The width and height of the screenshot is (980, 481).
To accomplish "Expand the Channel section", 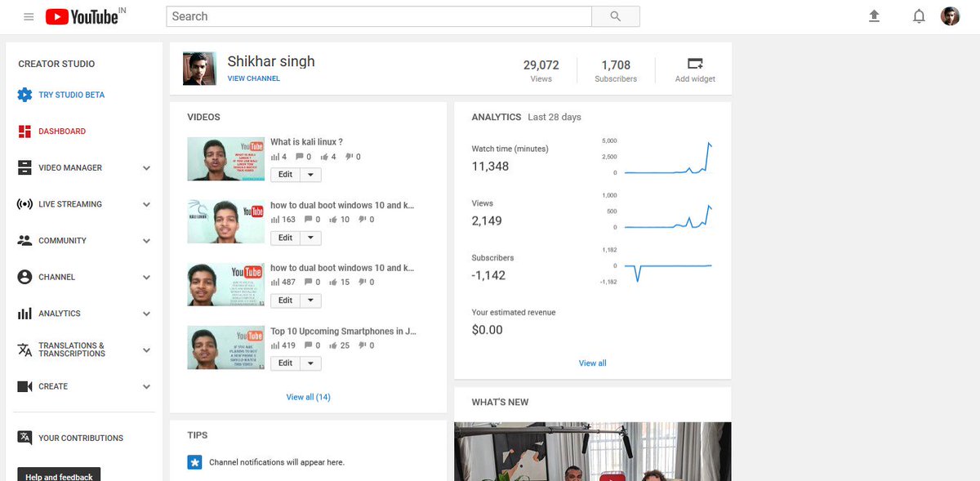I will pos(147,278).
